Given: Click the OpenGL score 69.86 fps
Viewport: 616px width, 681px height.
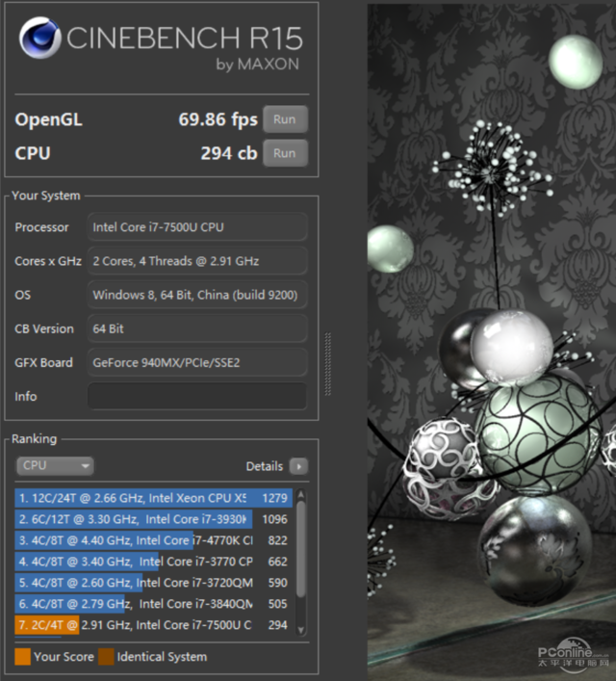Looking at the screenshot, I should coord(218,119).
